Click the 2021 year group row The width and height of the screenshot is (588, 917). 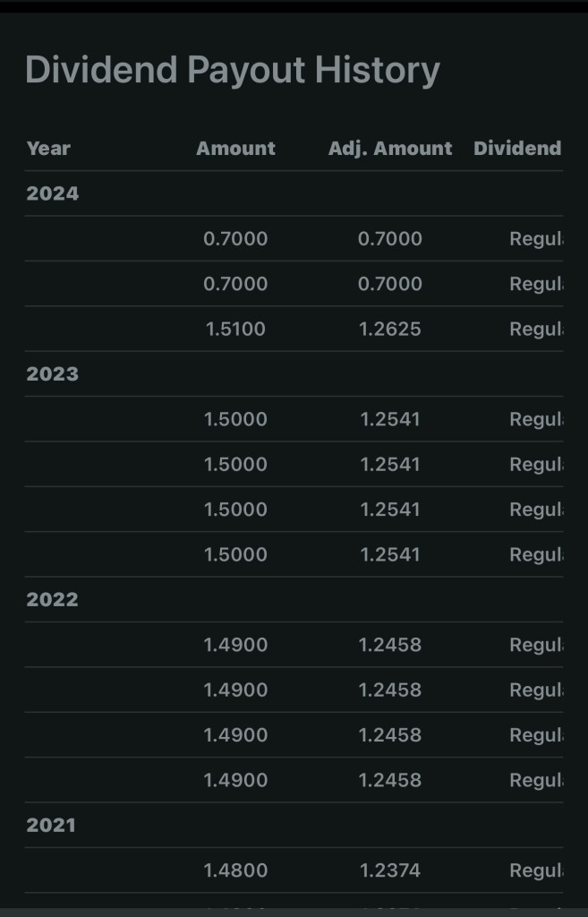tap(51, 826)
